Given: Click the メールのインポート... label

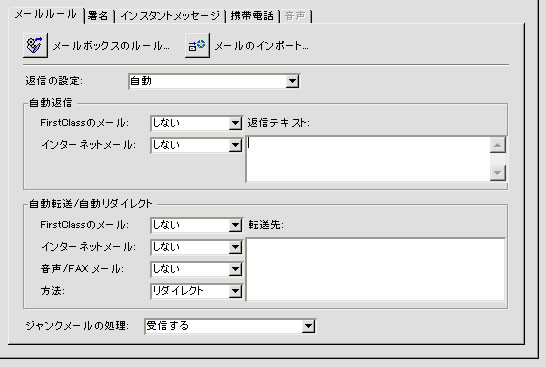Looking at the screenshot, I should pyautogui.click(x=262, y=46).
